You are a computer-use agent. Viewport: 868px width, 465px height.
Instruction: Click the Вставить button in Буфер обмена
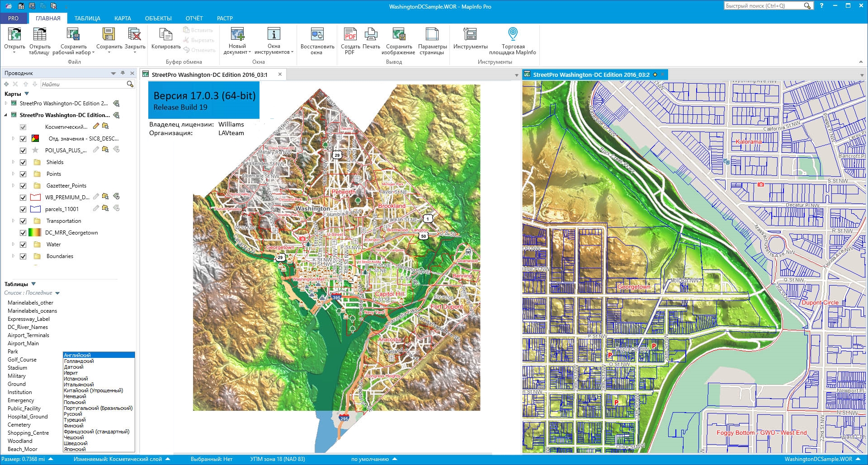198,30
